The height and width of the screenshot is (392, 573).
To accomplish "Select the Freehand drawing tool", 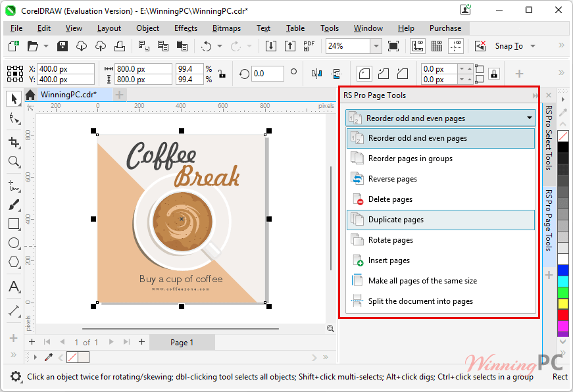I will 14,186.
